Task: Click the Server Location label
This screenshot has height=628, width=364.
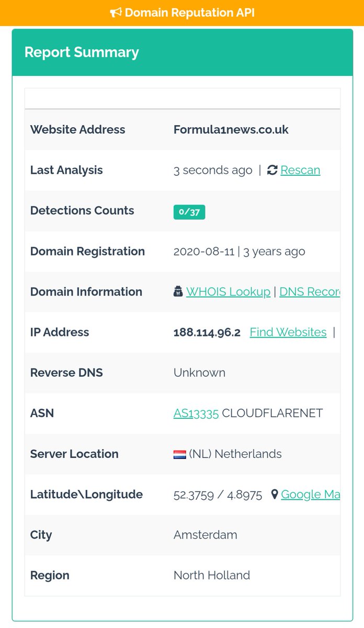Action: pyautogui.click(x=74, y=454)
